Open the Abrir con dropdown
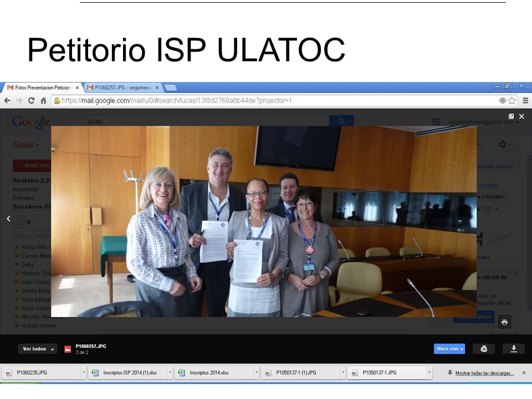This screenshot has height=399, width=532. click(x=449, y=349)
